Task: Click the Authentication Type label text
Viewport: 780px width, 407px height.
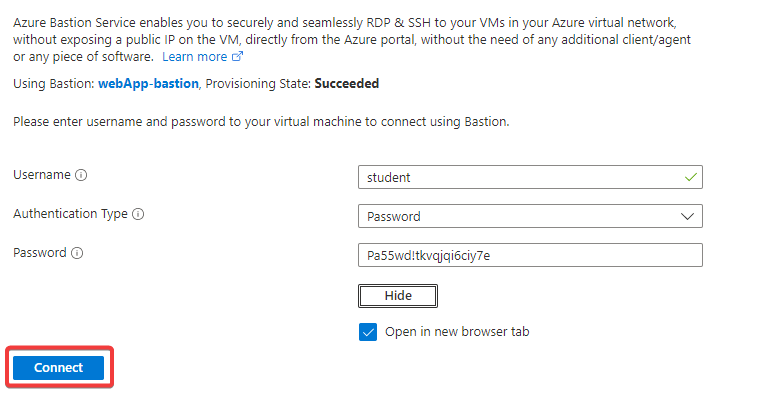Action: click(70, 214)
